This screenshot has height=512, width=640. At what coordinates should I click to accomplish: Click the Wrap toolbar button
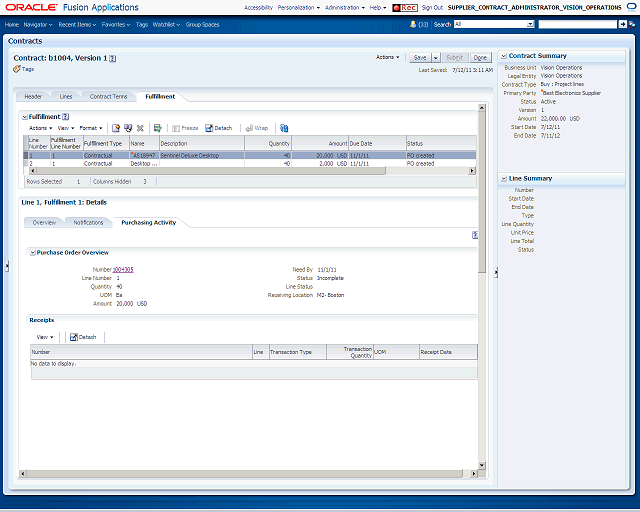(x=257, y=128)
